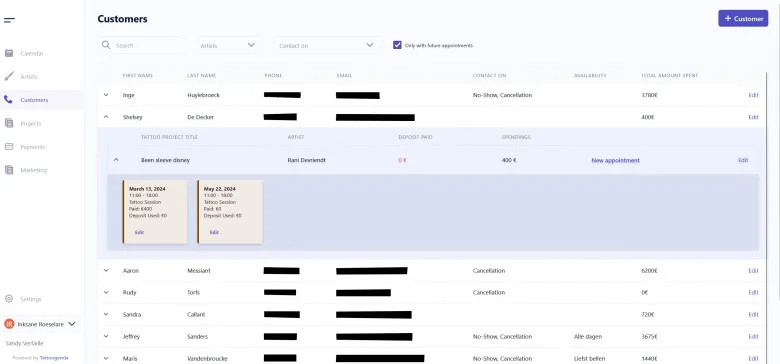Image resolution: width=780 pixels, height=364 pixels.
Task: Edit customer Shelsey De Decker
Action: [753, 117]
